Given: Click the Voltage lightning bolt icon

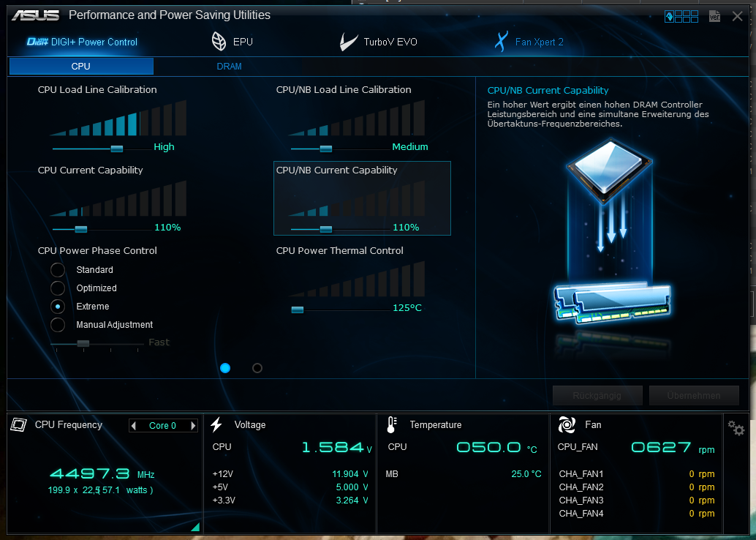Looking at the screenshot, I should [x=216, y=424].
